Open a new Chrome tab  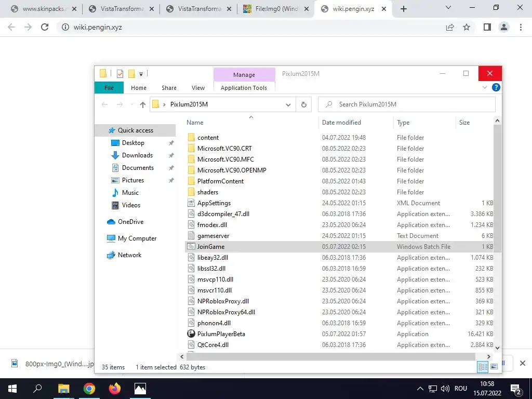403,9
